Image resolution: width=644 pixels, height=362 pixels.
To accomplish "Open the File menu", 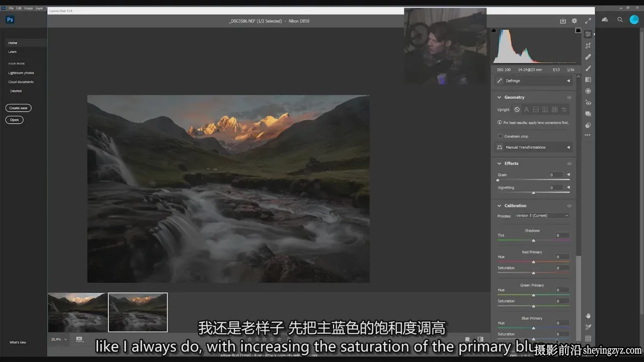I will 11,8.
